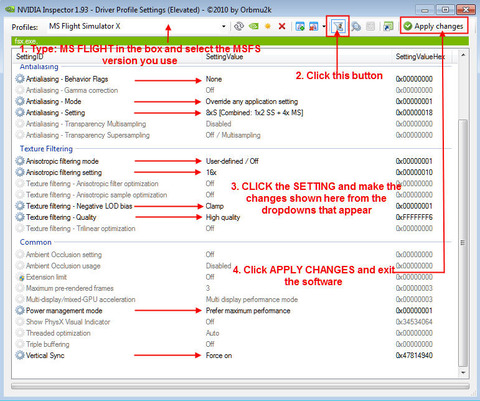Select the 'Force on' Vertical Sync value

tap(219, 355)
